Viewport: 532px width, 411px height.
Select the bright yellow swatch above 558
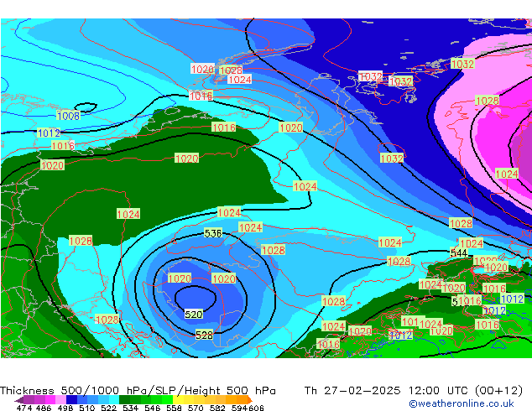tap(178, 399)
